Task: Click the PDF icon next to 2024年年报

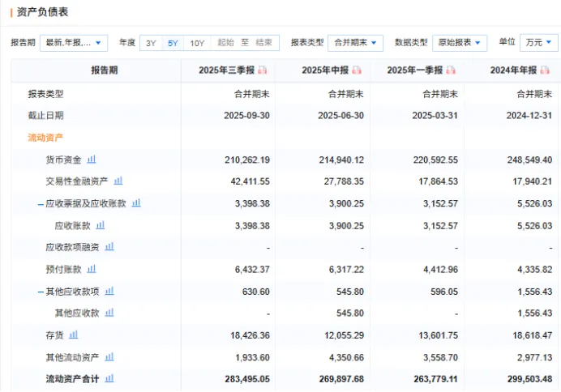Action: (545, 70)
